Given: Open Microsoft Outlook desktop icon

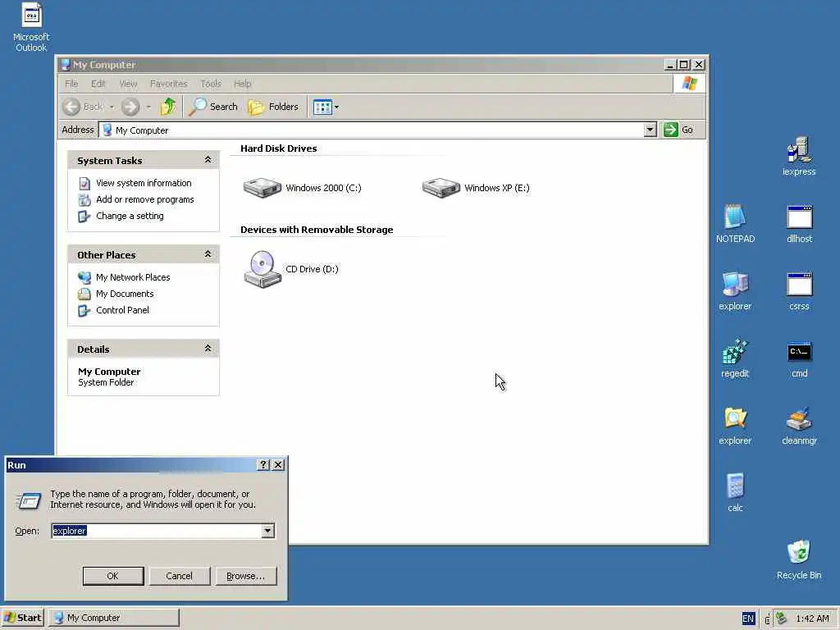Looking at the screenshot, I should tap(31, 27).
